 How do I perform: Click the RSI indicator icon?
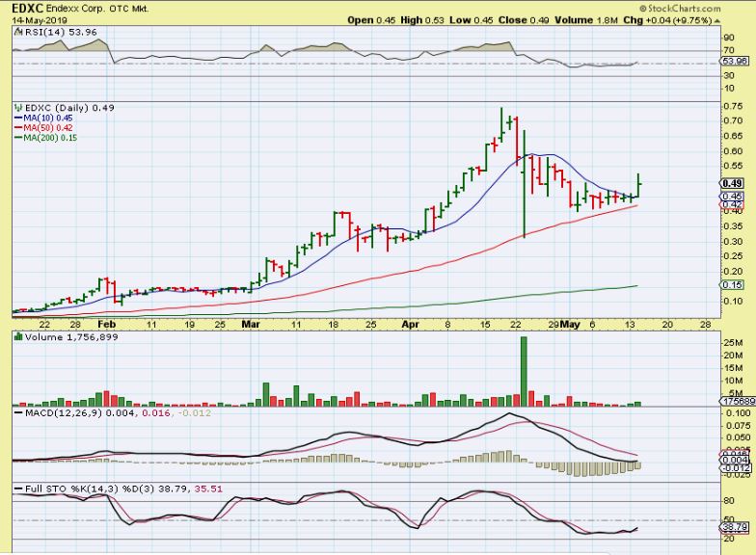18,33
